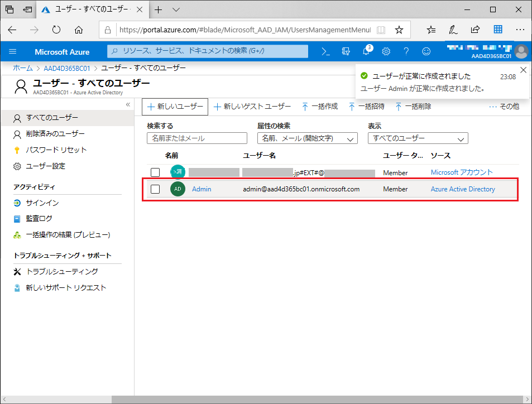Click the Bulk Delete button
This screenshot has height=404, width=532.
click(x=413, y=107)
